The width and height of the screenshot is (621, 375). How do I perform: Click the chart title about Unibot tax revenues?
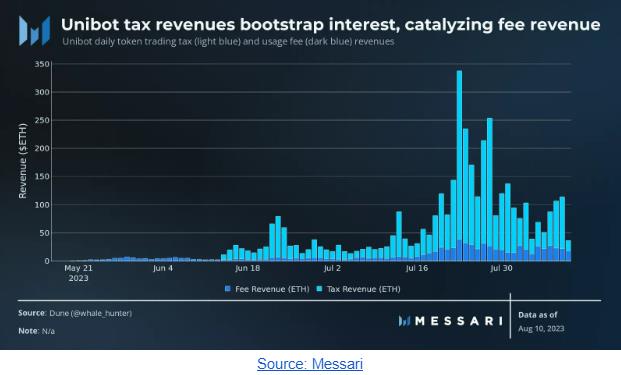pos(330,25)
